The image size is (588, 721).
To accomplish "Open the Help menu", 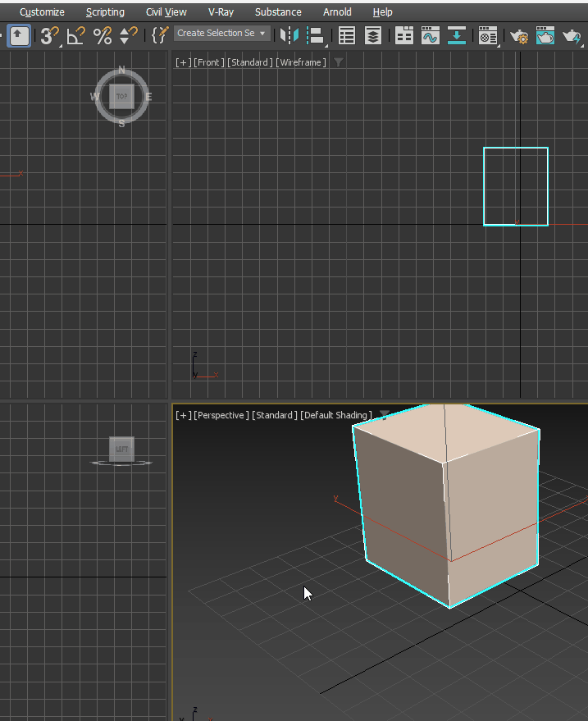I will (382, 12).
